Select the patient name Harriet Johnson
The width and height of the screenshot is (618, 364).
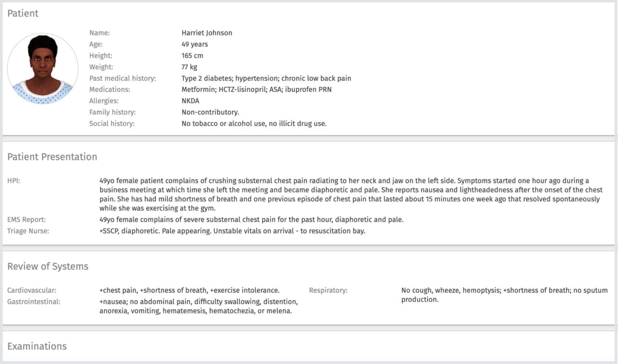207,33
